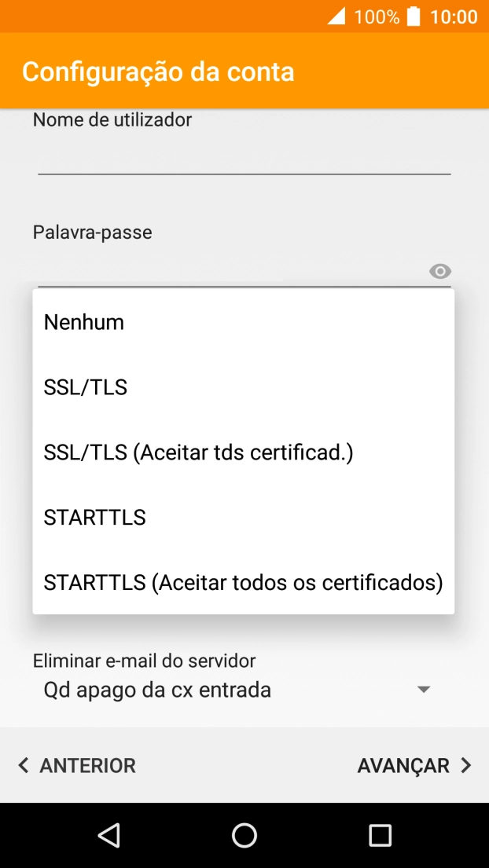Tap the Configuração da conta header
This screenshot has width=489, height=868.
[x=159, y=71]
